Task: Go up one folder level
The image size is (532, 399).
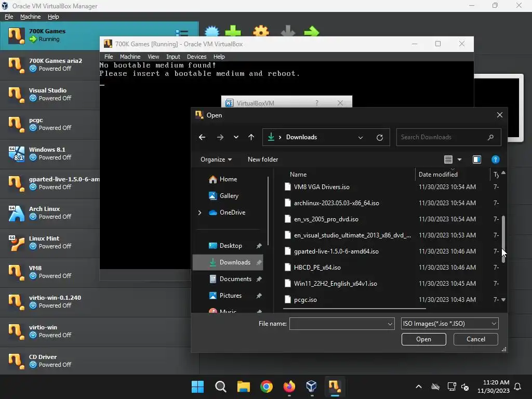Action: coord(251,137)
